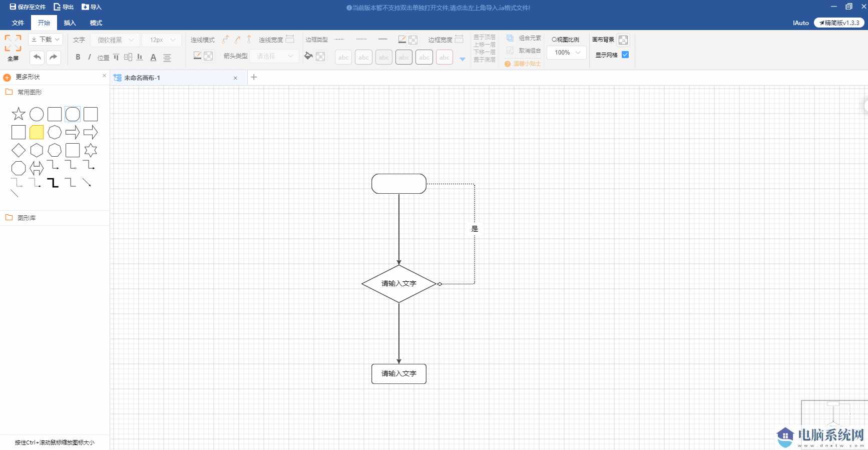Select the rounded rectangle shape highlighted in palette
This screenshot has height=450, width=868.
tap(73, 114)
